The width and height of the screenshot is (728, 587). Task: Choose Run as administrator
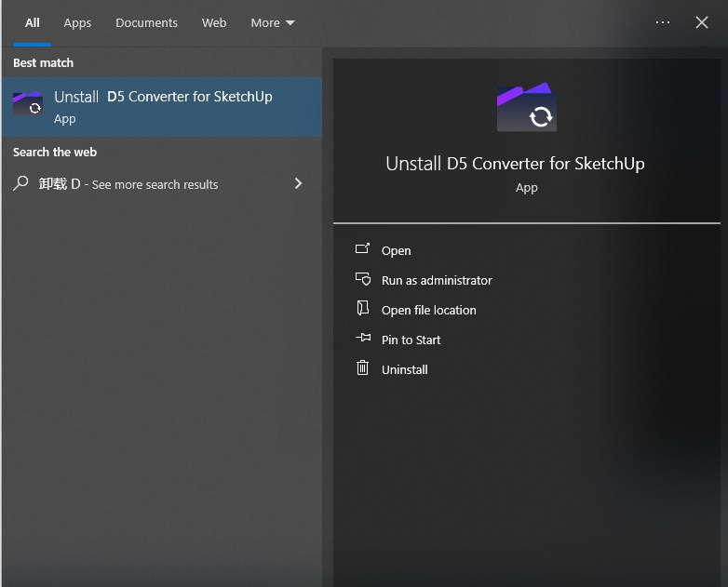tap(437, 280)
